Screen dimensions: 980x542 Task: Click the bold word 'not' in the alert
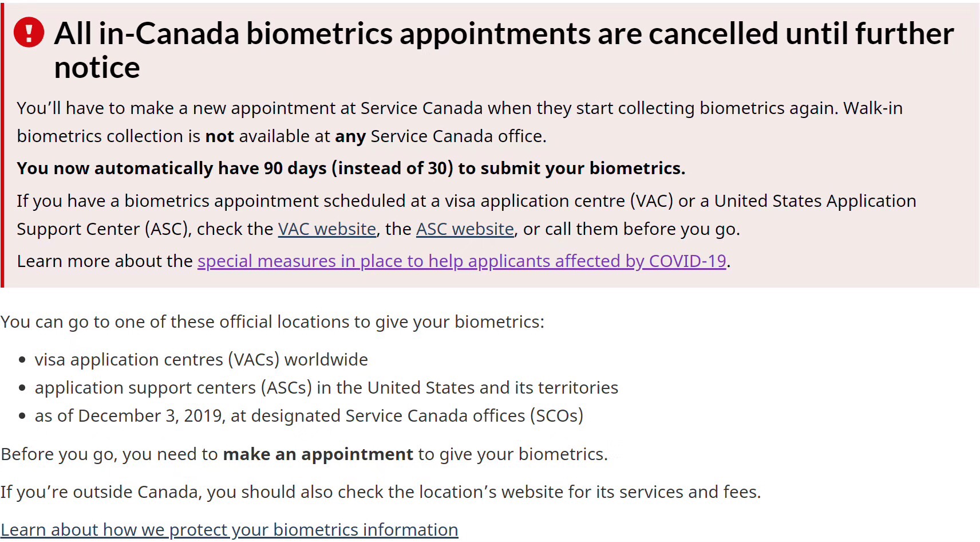[220, 136]
